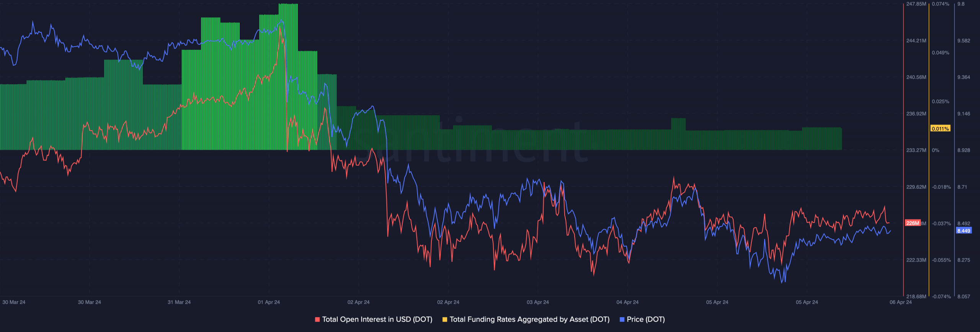Image resolution: width=980 pixels, height=332 pixels.
Task: Click the 01 Apr 24 date label
Action: (269, 302)
